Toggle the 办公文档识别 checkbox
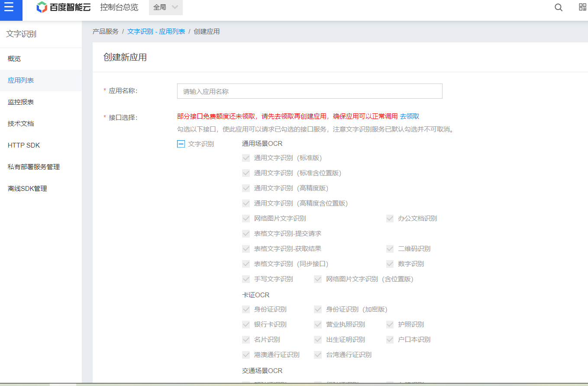This screenshot has height=386, width=588. (x=389, y=218)
